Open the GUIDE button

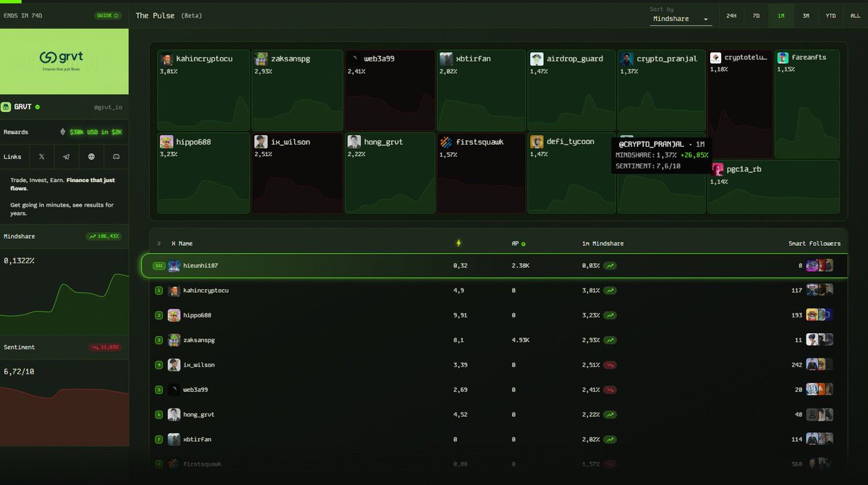[x=108, y=15]
